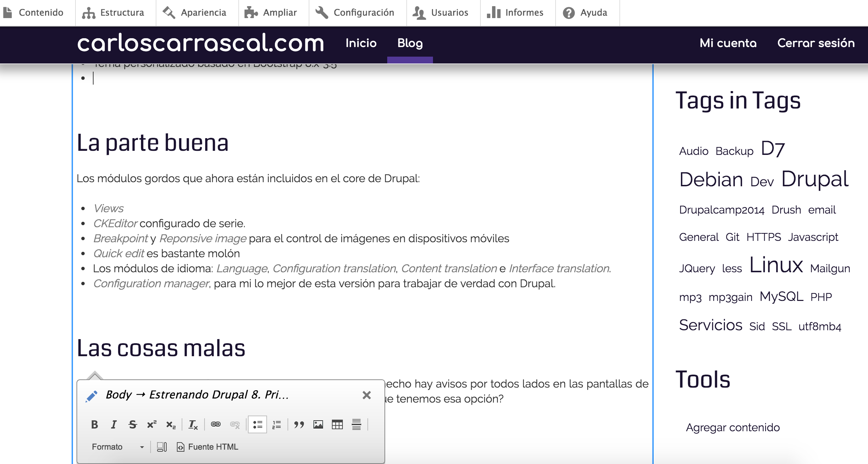Select the mp3 tag
The width and height of the screenshot is (868, 464).
(x=690, y=297)
